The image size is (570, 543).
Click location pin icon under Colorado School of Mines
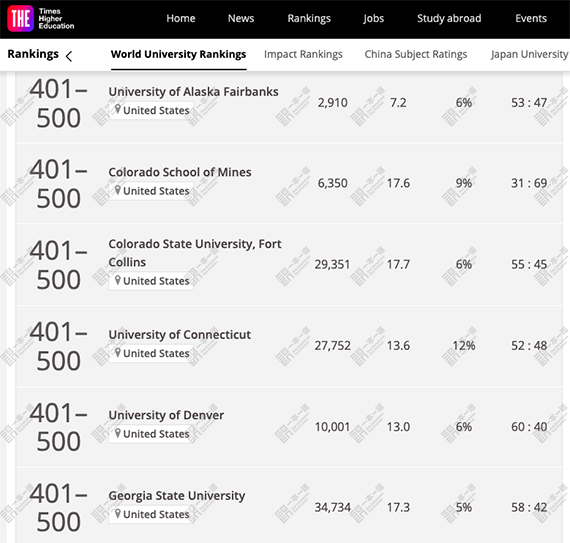click(118, 190)
